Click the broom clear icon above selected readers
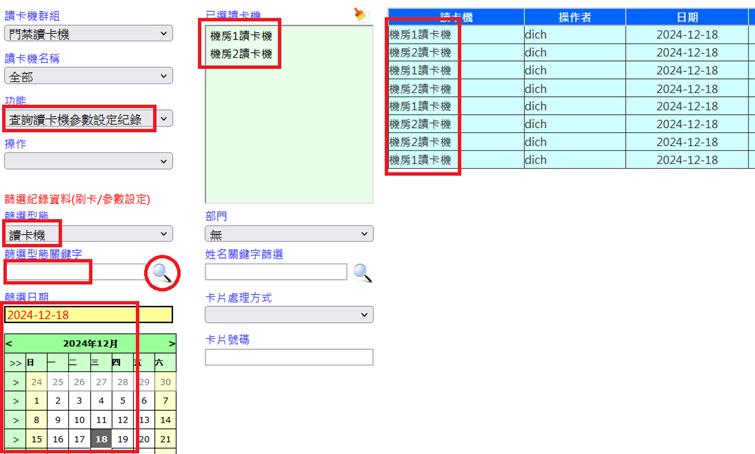 360,13
